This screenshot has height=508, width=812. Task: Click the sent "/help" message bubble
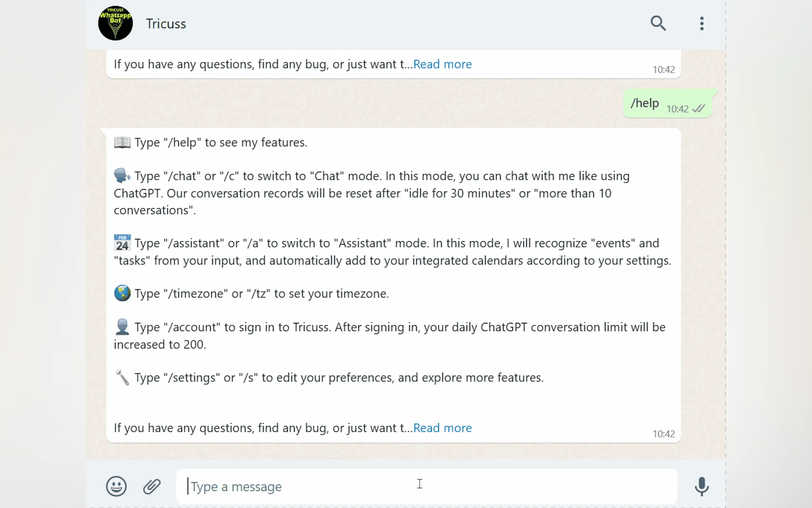pos(644,103)
